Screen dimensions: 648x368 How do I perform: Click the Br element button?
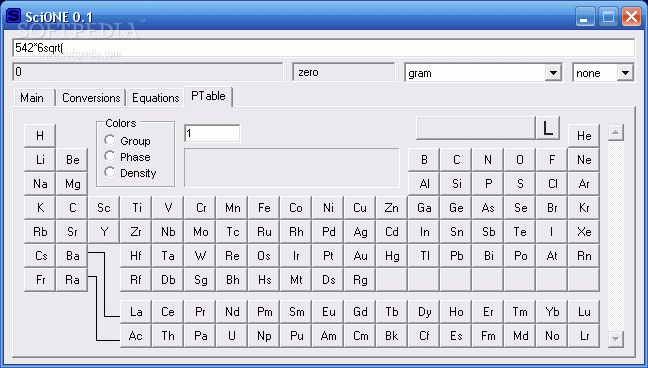point(552,208)
